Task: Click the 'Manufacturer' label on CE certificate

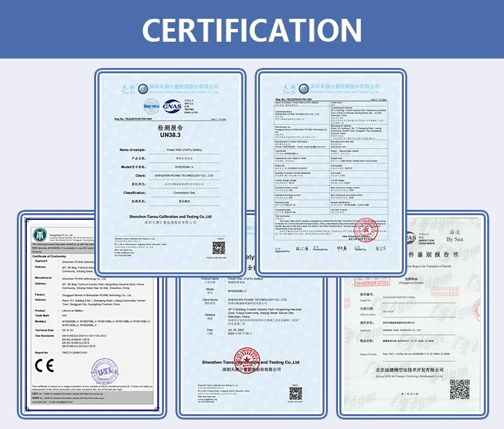Action: pos(44,278)
